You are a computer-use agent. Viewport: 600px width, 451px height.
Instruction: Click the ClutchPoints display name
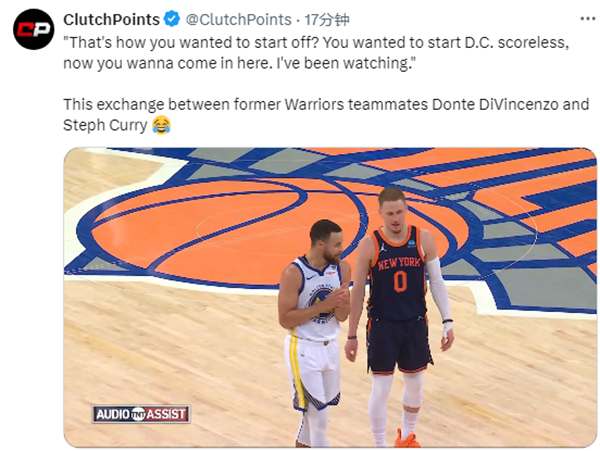(x=111, y=20)
